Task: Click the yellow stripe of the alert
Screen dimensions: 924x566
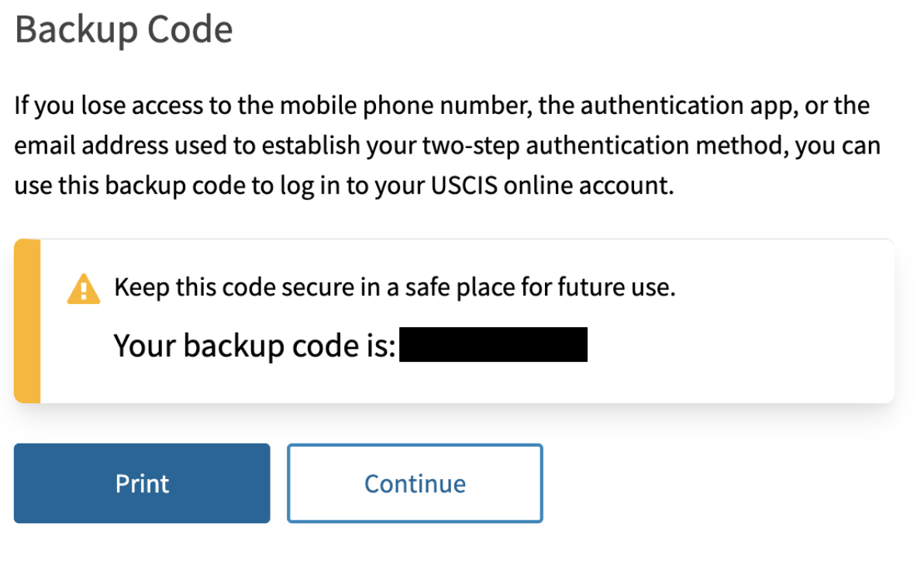Action: click(27, 321)
